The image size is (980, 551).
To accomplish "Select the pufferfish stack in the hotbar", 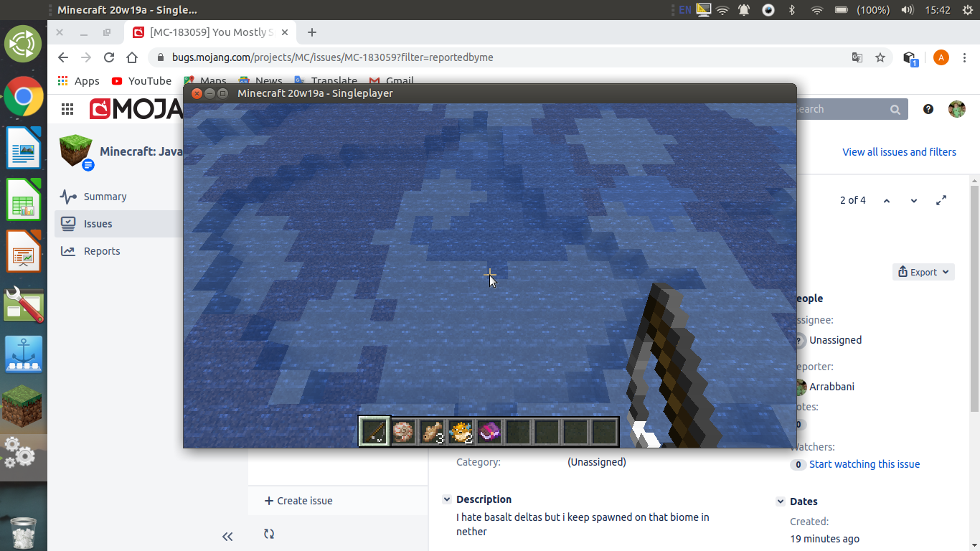I will pyautogui.click(x=461, y=431).
